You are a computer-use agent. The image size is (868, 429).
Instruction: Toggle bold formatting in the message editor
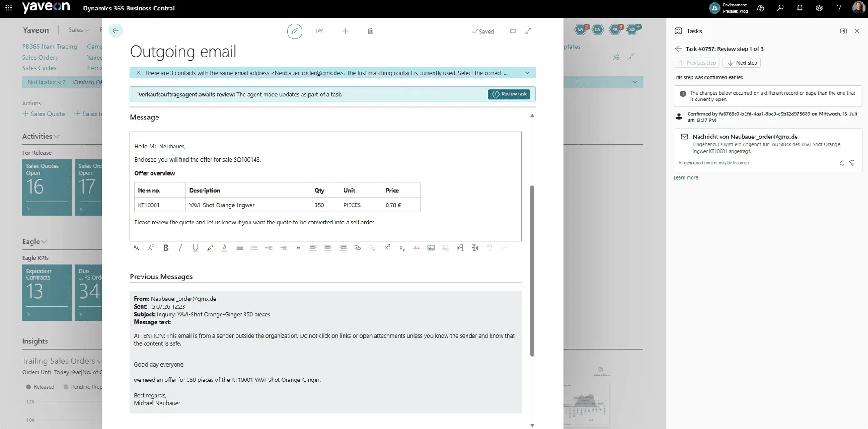[166, 248]
